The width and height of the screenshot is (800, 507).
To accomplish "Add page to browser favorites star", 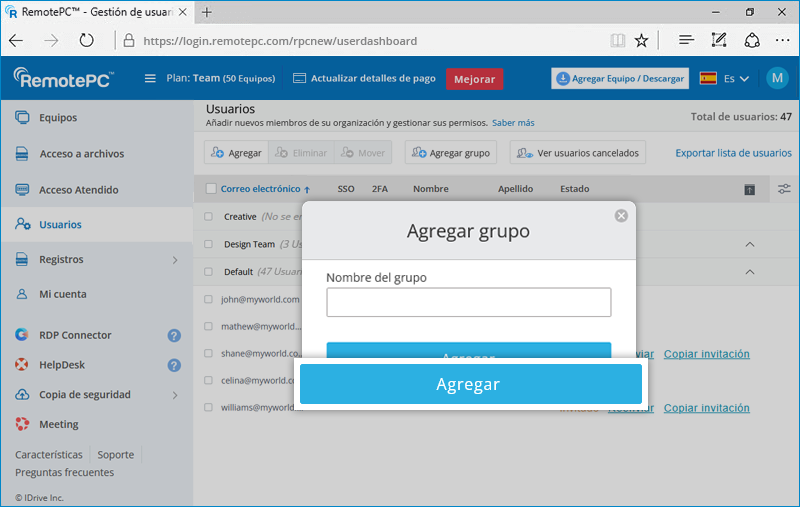I will pyautogui.click(x=641, y=41).
